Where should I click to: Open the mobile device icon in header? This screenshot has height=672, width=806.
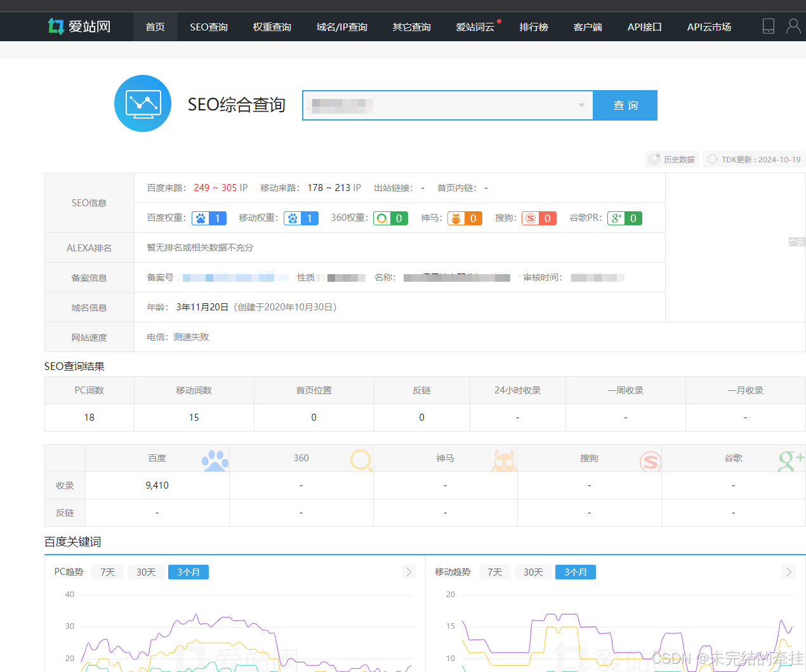768,26
